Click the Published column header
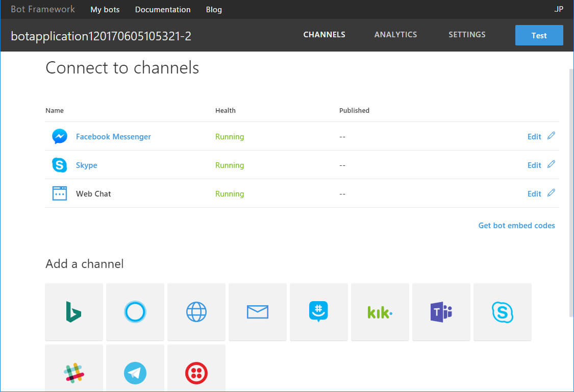The height and width of the screenshot is (392, 574). [x=355, y=110]
